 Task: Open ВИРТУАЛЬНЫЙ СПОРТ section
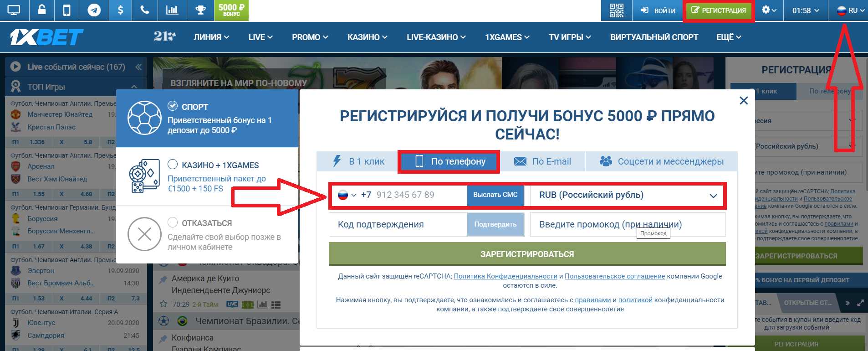[654, 37]
